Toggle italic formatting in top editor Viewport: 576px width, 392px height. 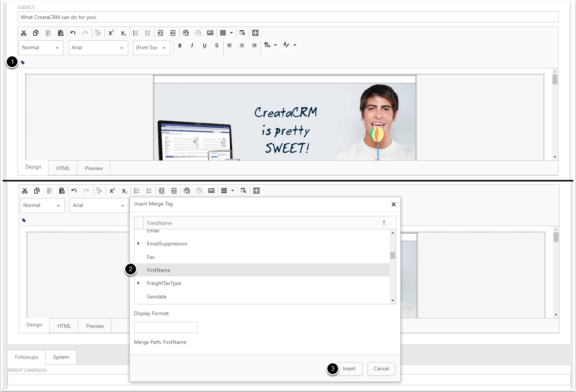click(192, 46)
